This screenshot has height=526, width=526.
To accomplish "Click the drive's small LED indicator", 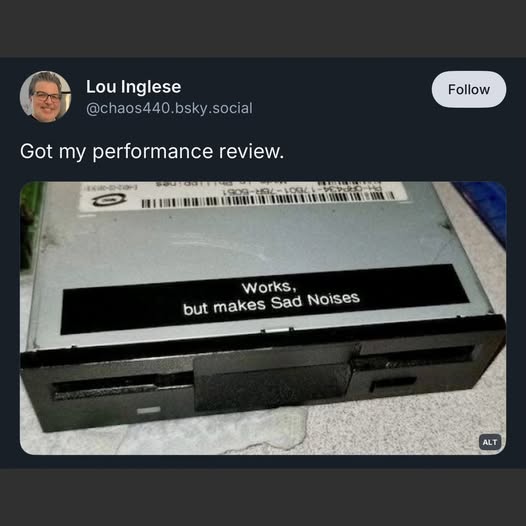I will 149,410.
